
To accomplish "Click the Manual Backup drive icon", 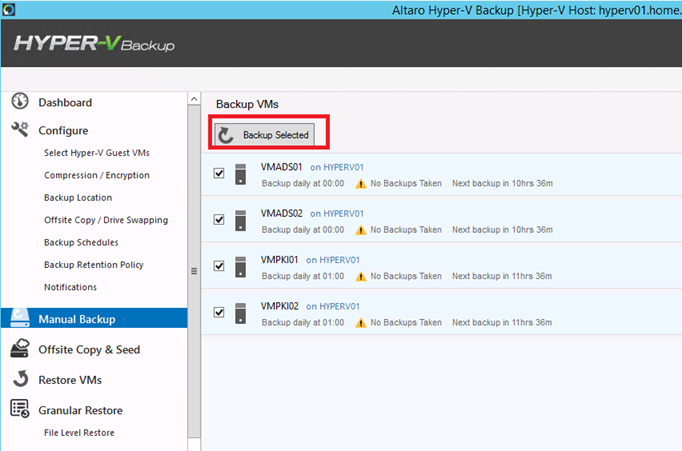I will [x=20, y=318].
